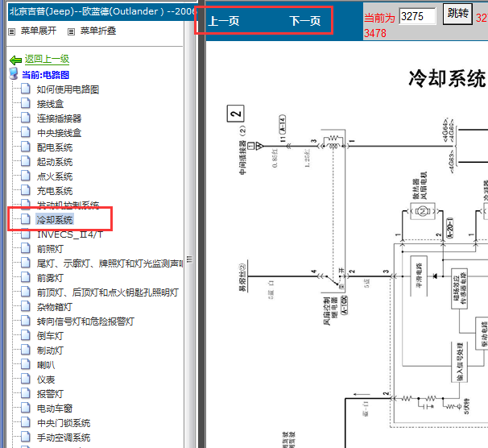The height and width of the screenshot is (448, 488).
Task: Open 电动车窗 tree item
Action: (x=55, y=409)
